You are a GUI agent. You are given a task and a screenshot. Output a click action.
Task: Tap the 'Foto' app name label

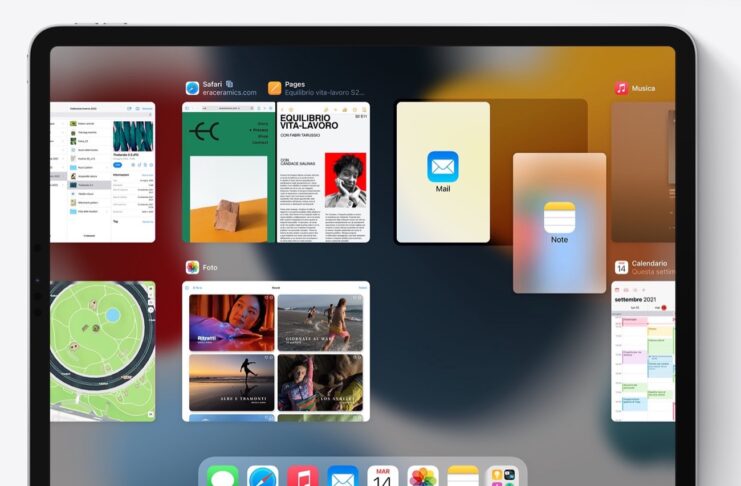point(210,268)
